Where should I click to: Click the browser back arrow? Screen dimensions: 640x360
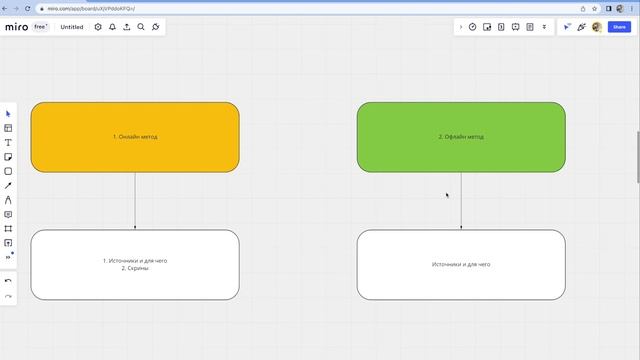coord(5,9)
